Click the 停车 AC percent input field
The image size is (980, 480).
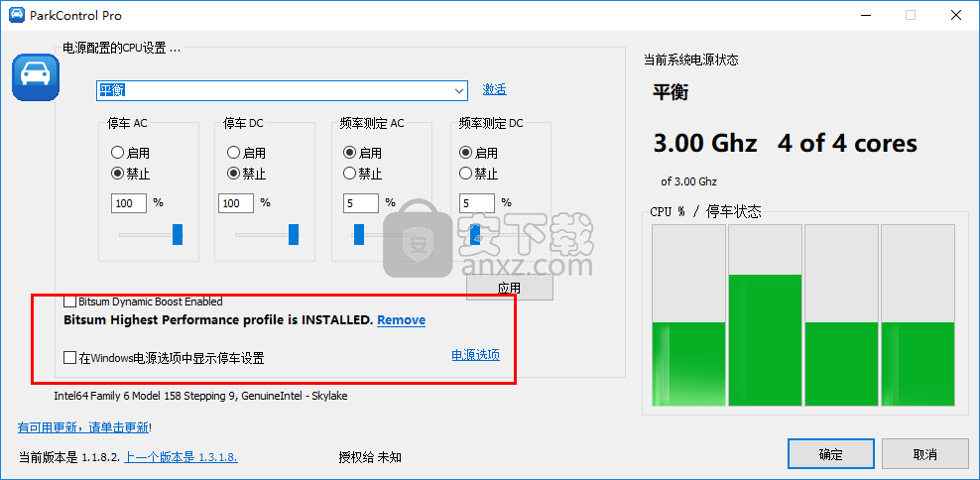[129, 203]
